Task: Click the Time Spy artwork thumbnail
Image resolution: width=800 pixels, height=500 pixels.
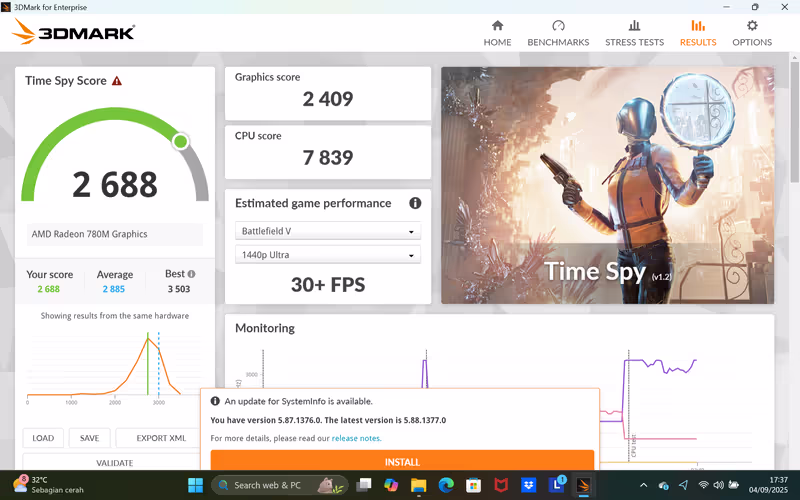Action: pos(607,185)
